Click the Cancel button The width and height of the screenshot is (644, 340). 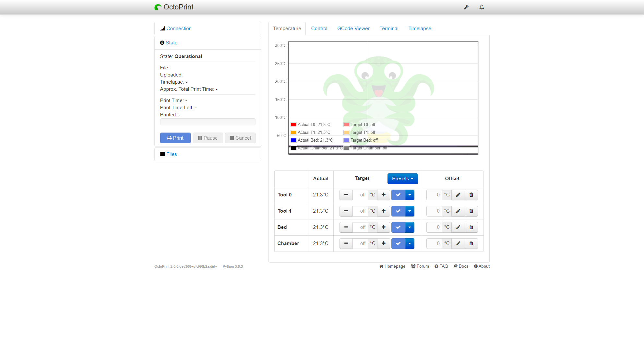click(x=240, y=138)
